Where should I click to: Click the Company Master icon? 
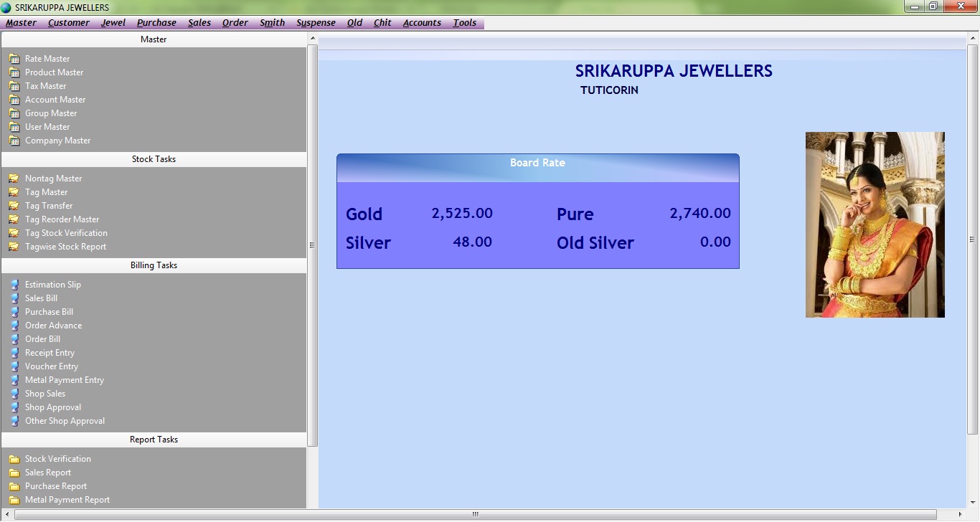14,141
